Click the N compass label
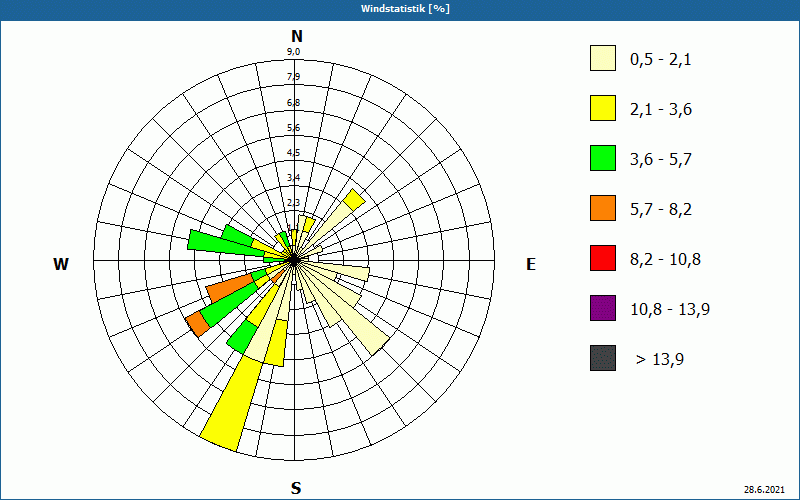The width and height of the screenshot is (800, 500). [296, 36]
